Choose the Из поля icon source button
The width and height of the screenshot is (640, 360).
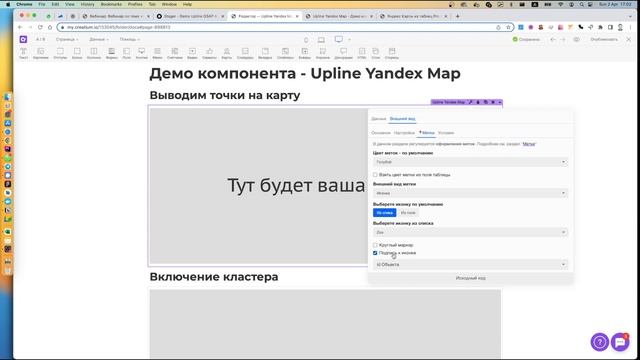point(408,213)
